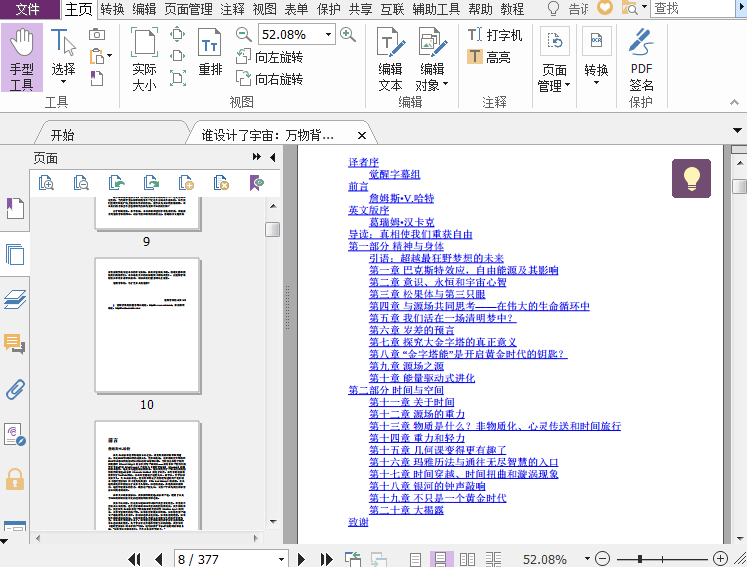Go to the next page
The width and height of the screenshot is (747, 567).
pos(301,559)
